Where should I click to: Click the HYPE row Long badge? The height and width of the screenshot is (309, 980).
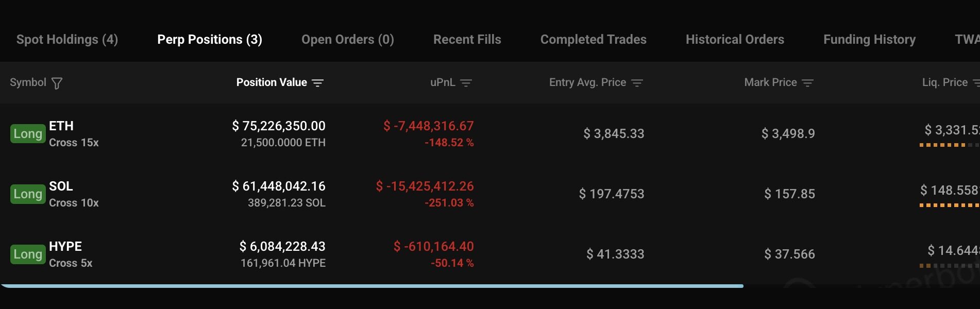28,254
